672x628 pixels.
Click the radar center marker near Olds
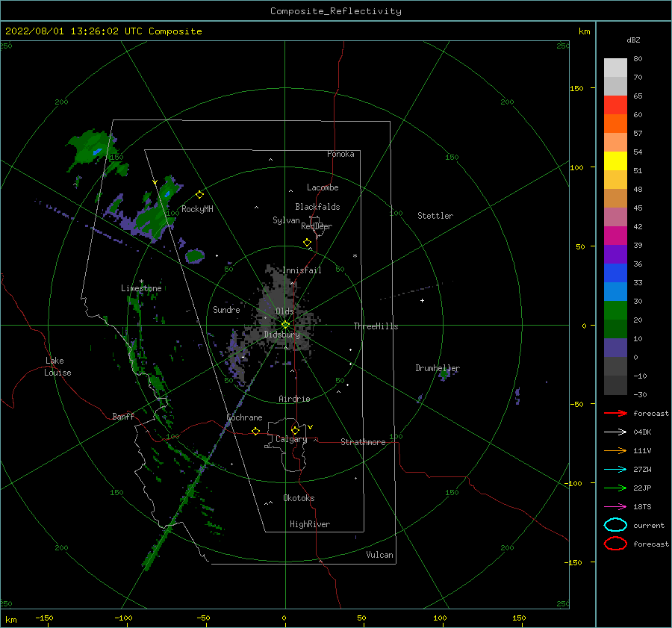click(x=285, y=325)
